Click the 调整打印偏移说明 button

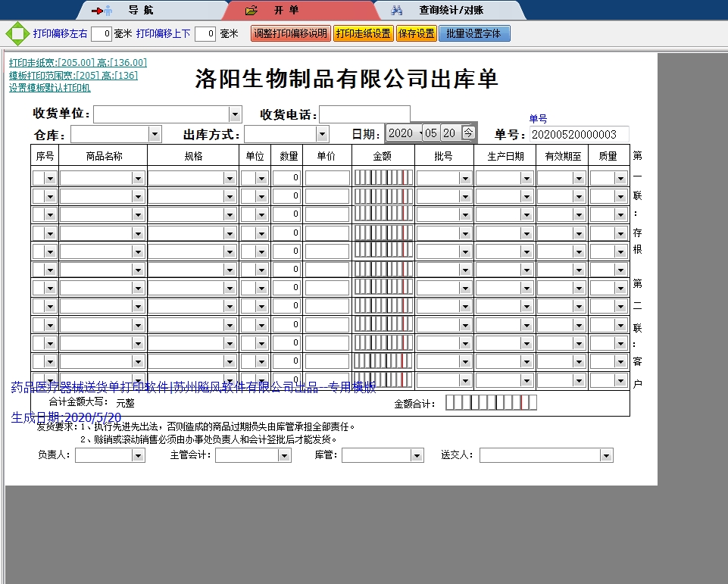291,34
